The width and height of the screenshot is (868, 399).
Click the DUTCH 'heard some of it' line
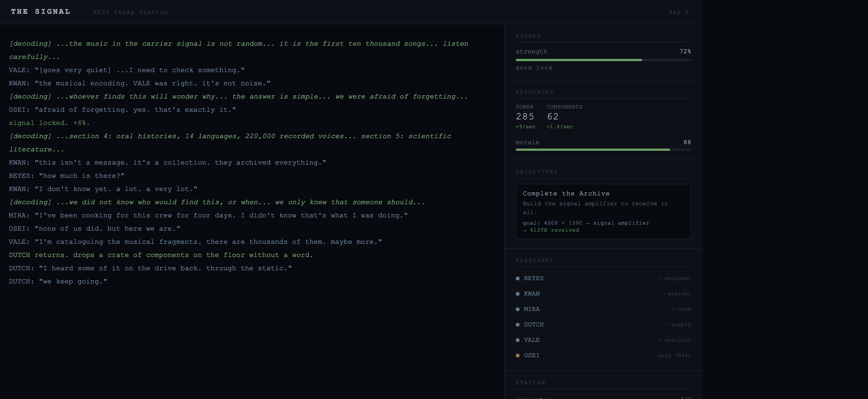pyautogui.click(x=150, y=268)
